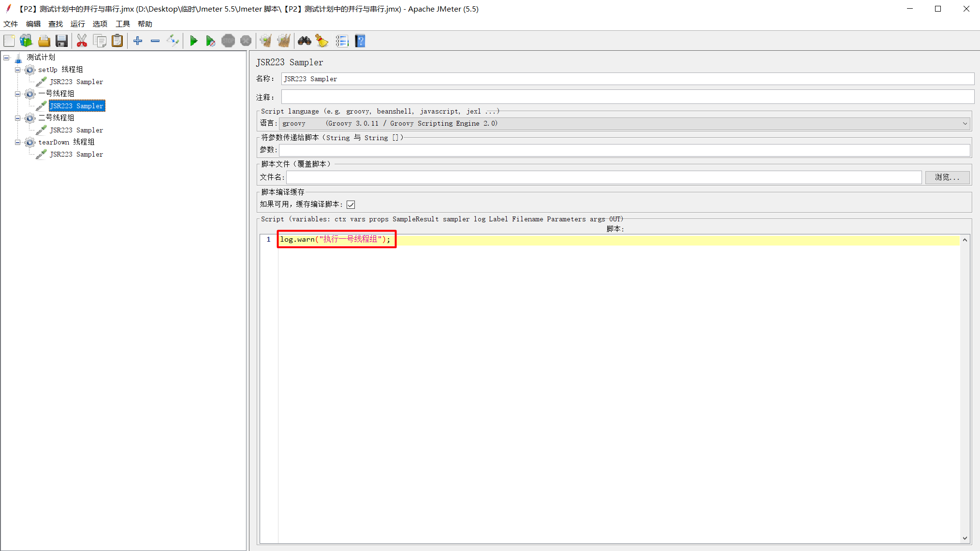This screenshot has height=551, width=980.
Task: Toggle the 缓存编译脚本 checkbox
Action: 351,205
